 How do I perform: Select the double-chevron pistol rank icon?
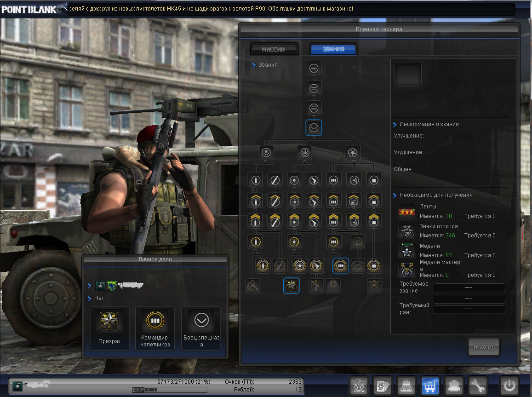[x=314, y=221]
